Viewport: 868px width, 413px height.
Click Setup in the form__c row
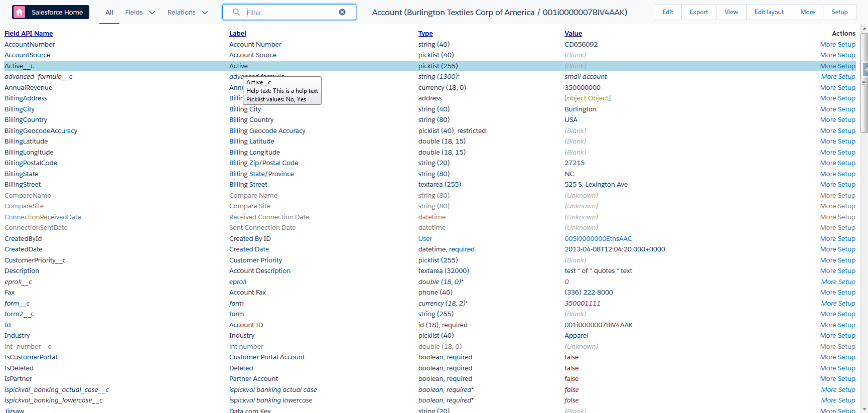point(847,304)
